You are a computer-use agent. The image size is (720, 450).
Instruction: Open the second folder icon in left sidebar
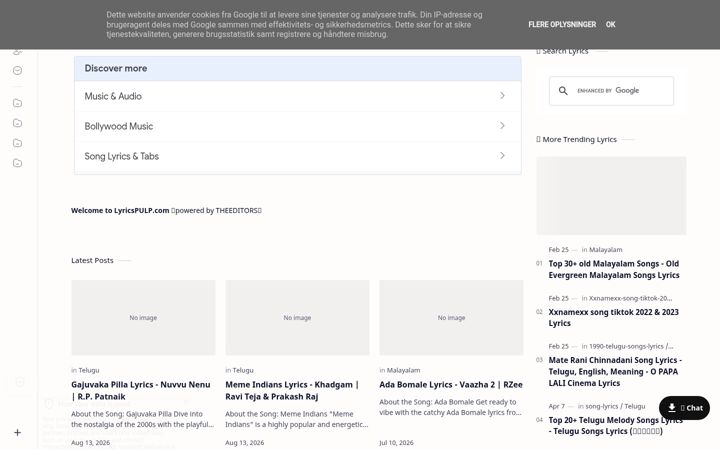tap(17, 123)
